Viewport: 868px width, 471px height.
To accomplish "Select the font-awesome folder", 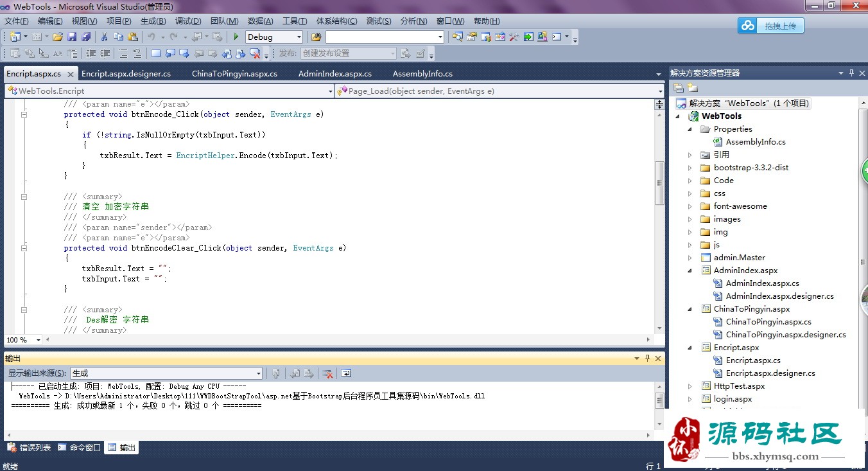I will coord(740,206).
